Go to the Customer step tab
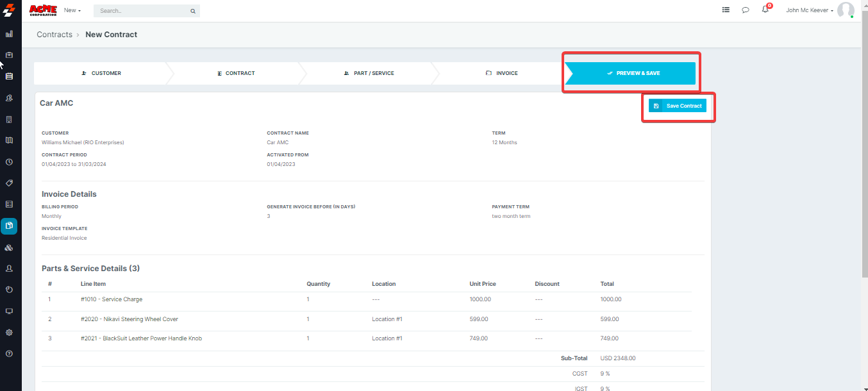 point(101,73)
